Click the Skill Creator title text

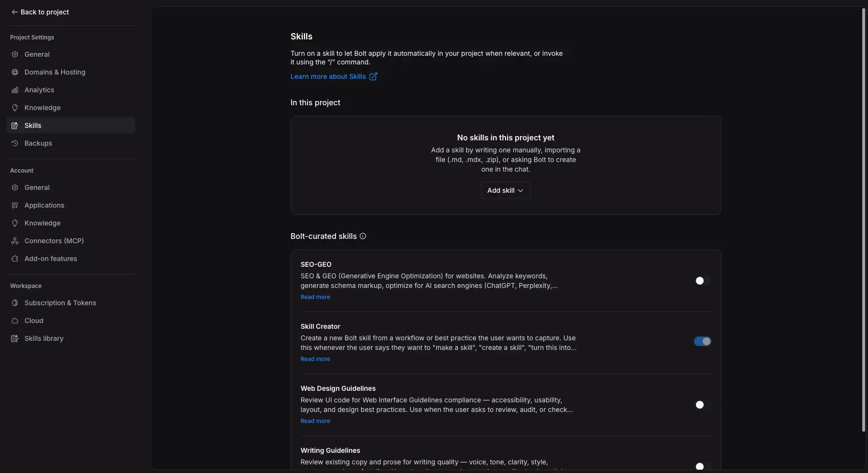coord(320,326)
